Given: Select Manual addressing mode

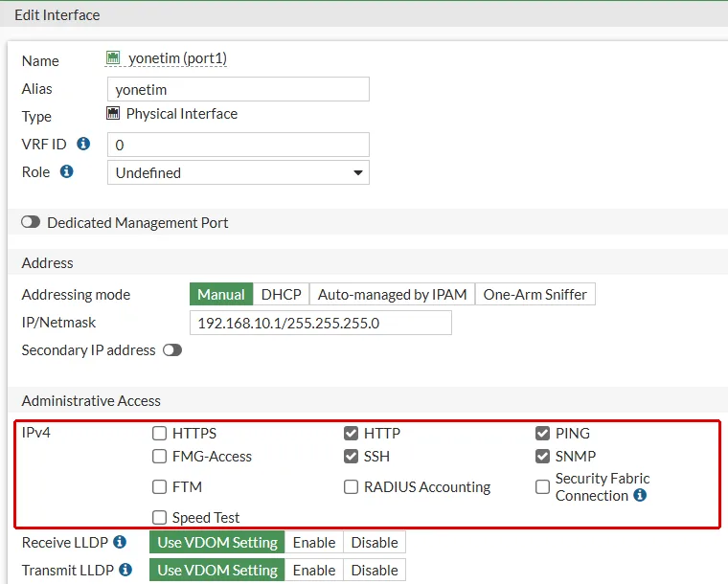Looking at the screenshot, I should pyautogui.click(x=221, y=294).
